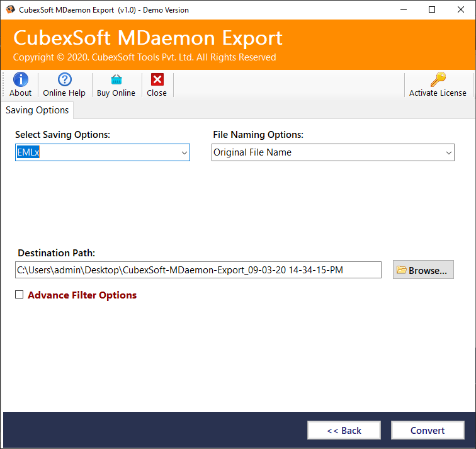Open Online Help from the toolbar
This screenshot has width=476, height=449.
[64, 80]
